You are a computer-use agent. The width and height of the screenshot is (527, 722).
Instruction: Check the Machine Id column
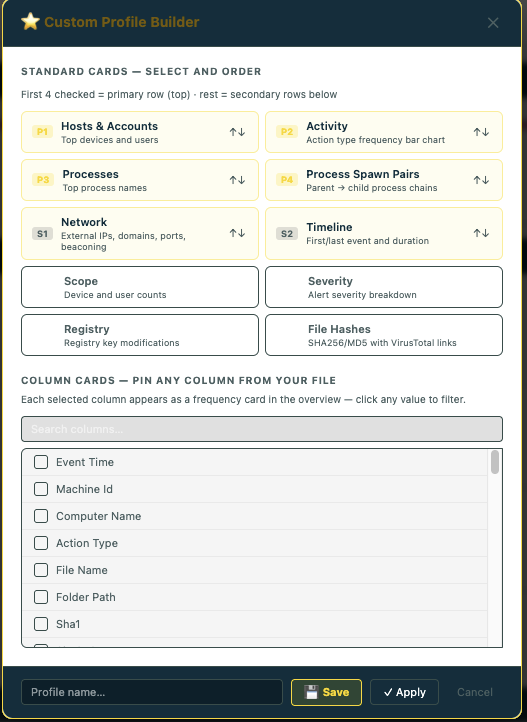pyautogui.click(x=41, y=489)
